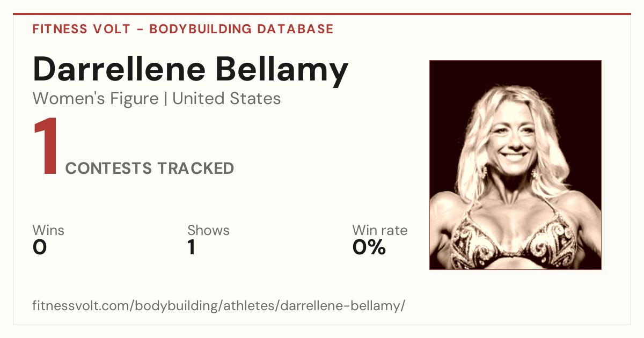
Task: Select the Shows value 1
Action: (x=192, y=247)
